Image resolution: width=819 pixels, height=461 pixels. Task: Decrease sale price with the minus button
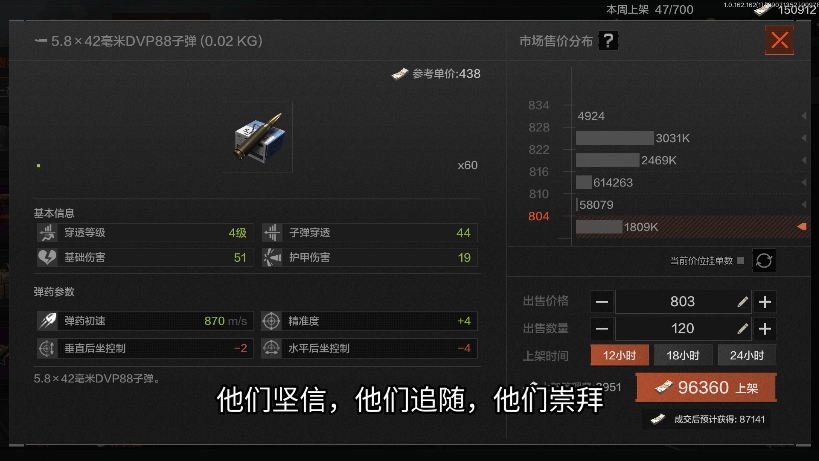[x=602, y=302]
